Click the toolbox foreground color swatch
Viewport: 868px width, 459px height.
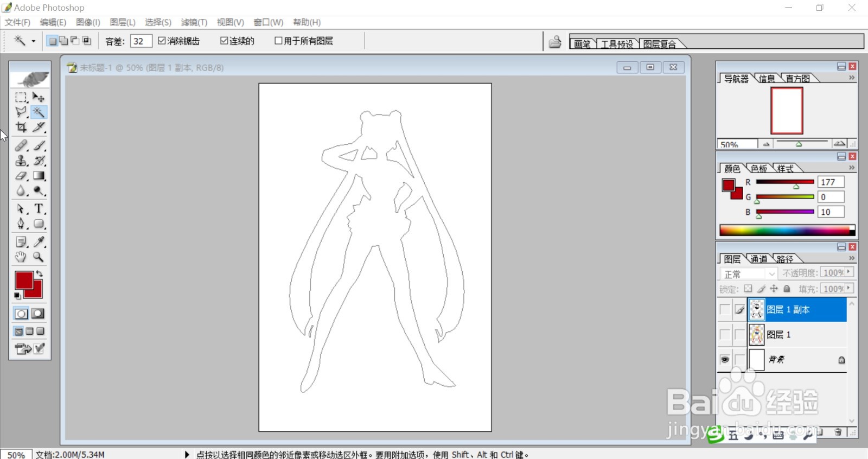click(24, 280)
